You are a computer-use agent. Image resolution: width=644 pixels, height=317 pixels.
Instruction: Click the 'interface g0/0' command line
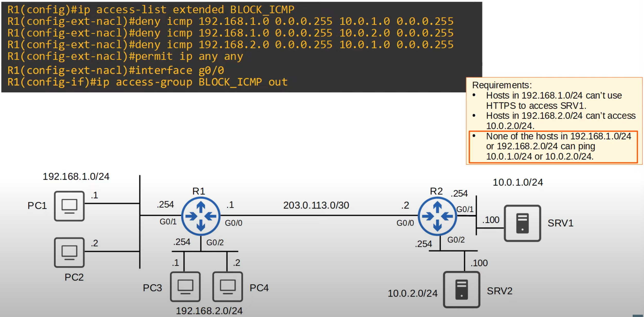(116, 70)
